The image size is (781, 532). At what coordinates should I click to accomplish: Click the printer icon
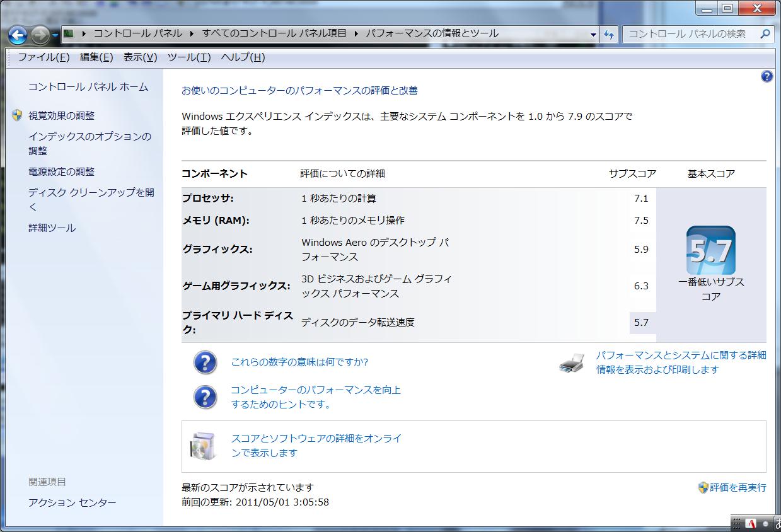(572, 363)
